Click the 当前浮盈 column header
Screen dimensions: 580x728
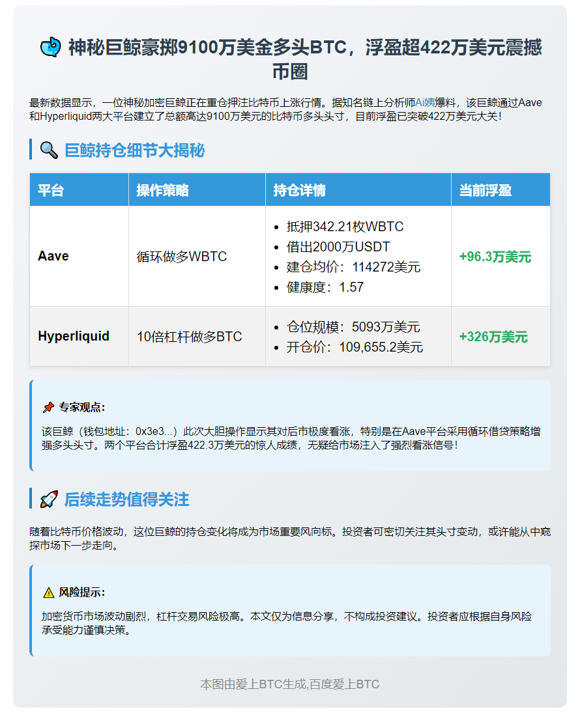point(500,190)
